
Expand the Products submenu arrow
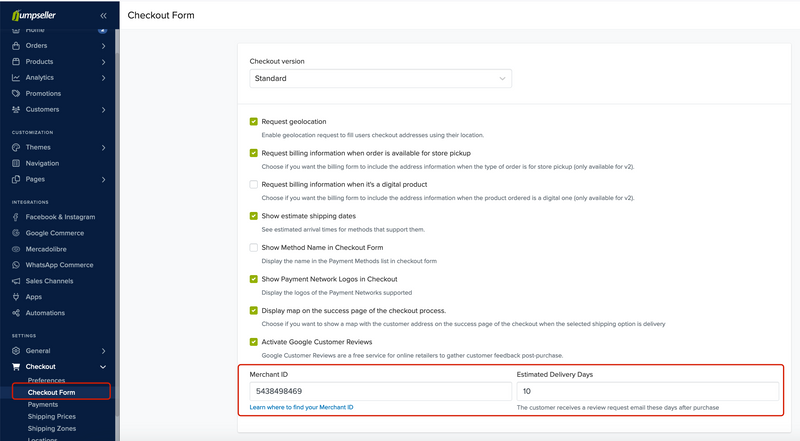[104, 62]
